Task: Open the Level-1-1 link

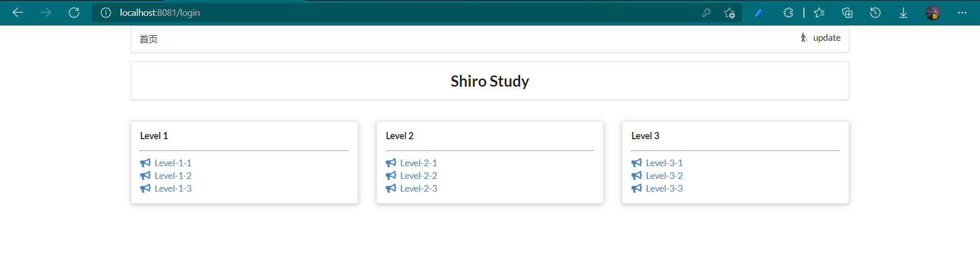Action: [173, 163]
